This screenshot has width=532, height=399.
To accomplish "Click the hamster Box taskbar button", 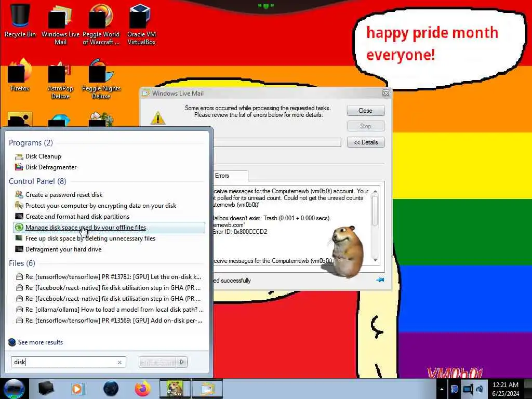I will click(175, 389).
